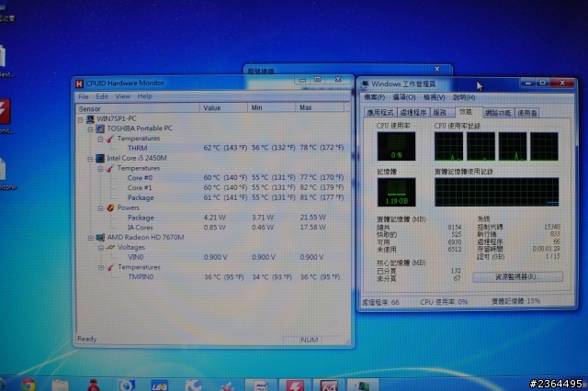Click the blue globe icon on the taskbar

click(127, 385)
